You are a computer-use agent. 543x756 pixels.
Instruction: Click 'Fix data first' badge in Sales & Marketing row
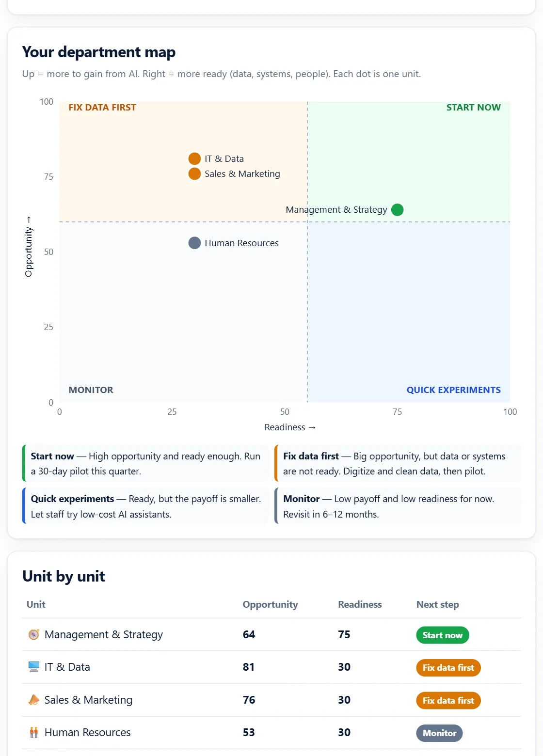click(448, 700)
